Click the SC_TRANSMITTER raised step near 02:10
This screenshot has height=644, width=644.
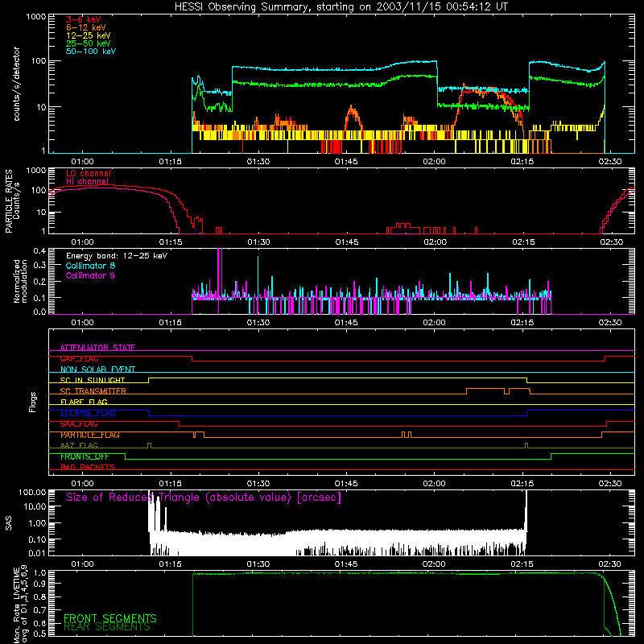tap(485, 388)
